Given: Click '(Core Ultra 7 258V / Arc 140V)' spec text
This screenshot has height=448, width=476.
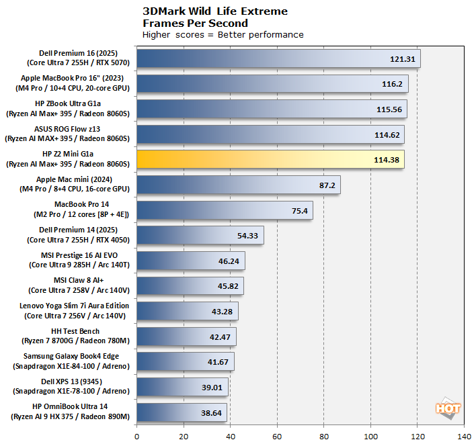Looking at the screenshot, I should pos(79,290).
